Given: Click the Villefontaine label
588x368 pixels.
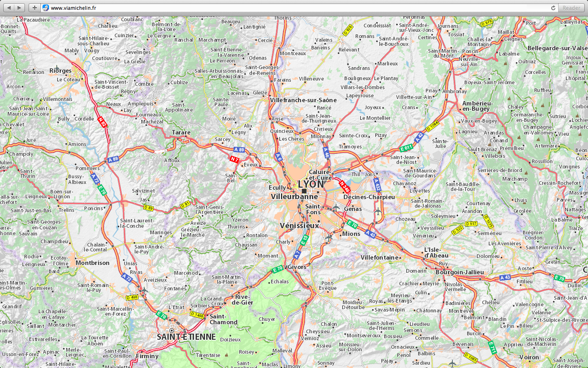Looking at the screenshot, I should pos(379,258).
